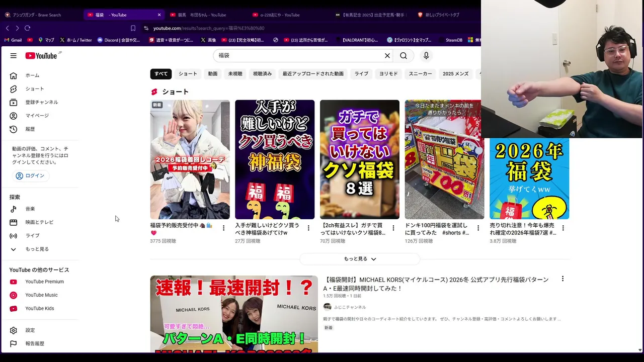The image size is (644, 362).
Task: Play the 2026福袋着回しコーデ short thumbnail
Action: pos(190,159)
